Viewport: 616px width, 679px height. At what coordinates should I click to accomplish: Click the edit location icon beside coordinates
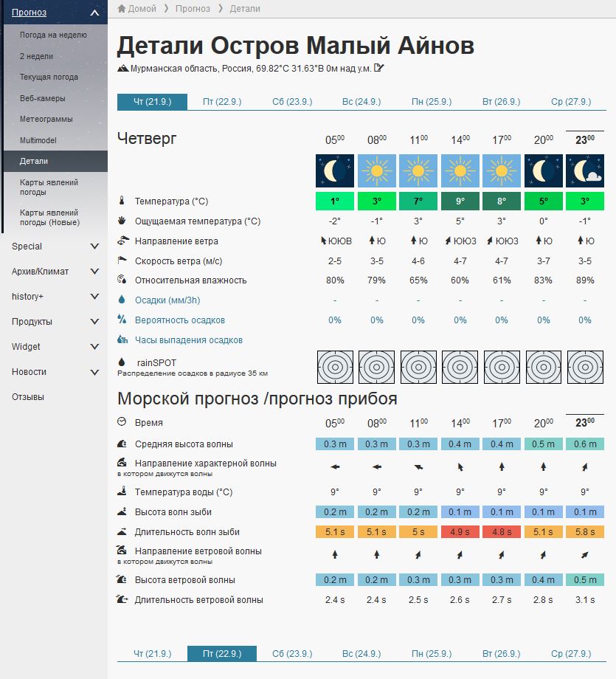pos(379,69)
